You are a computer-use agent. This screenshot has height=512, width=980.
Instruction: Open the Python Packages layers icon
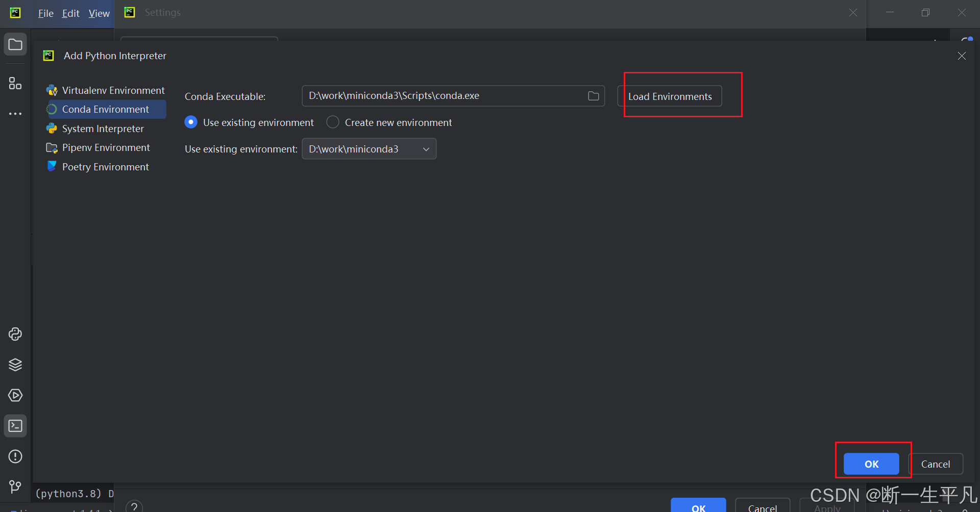tap(15, 365)
